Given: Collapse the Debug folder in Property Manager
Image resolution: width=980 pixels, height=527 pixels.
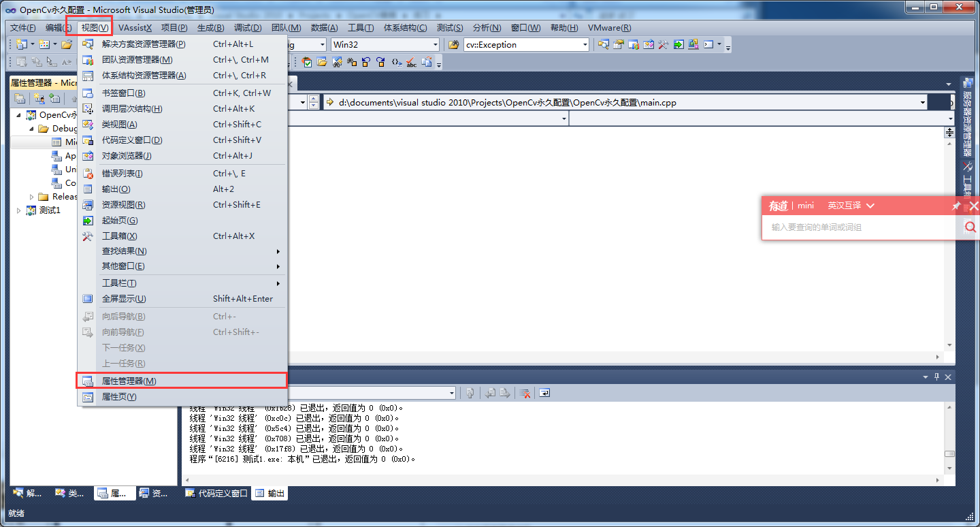Looking at the screenshot, I should (x=31, y=128).
